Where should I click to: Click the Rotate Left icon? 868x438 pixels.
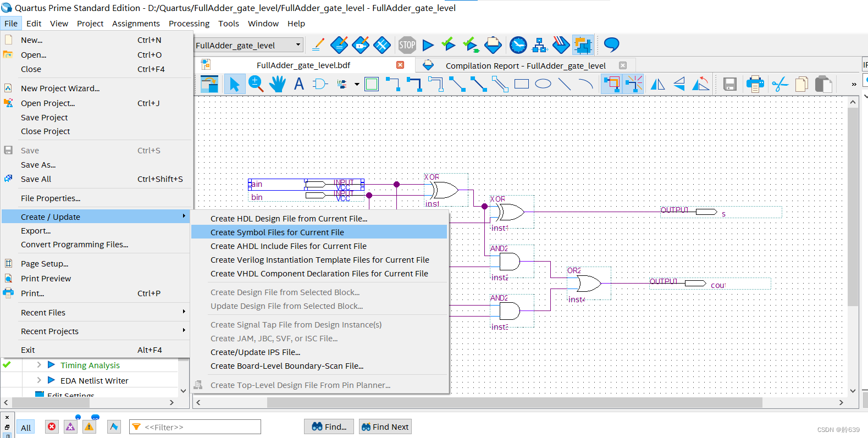coord(701,84)
